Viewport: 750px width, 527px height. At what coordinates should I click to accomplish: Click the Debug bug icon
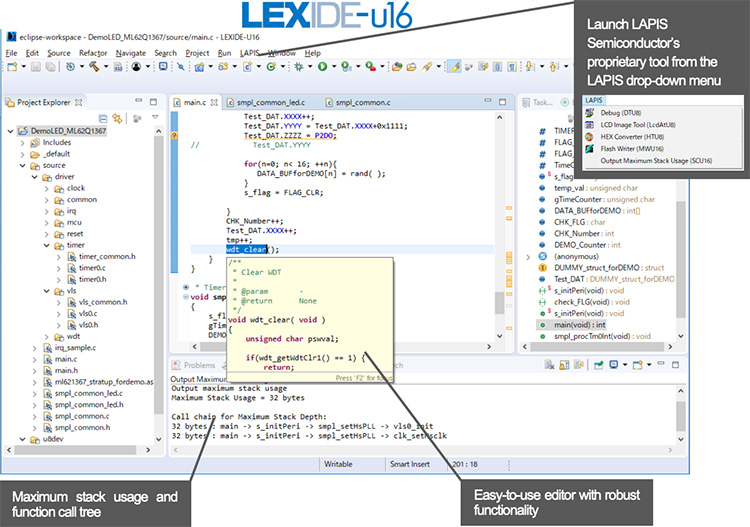299,67
